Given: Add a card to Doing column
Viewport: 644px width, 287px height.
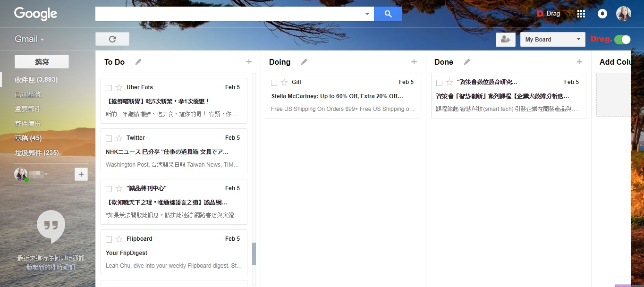Looking at the screenshot, I should click(x=414, y=62).
